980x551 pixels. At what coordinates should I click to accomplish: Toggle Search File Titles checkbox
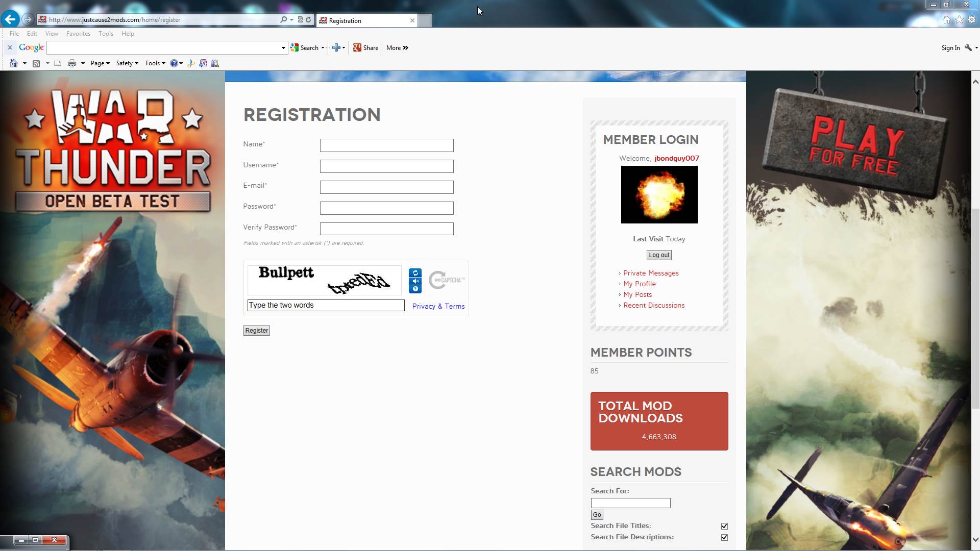pyautogui.click(x=724, y=526)
